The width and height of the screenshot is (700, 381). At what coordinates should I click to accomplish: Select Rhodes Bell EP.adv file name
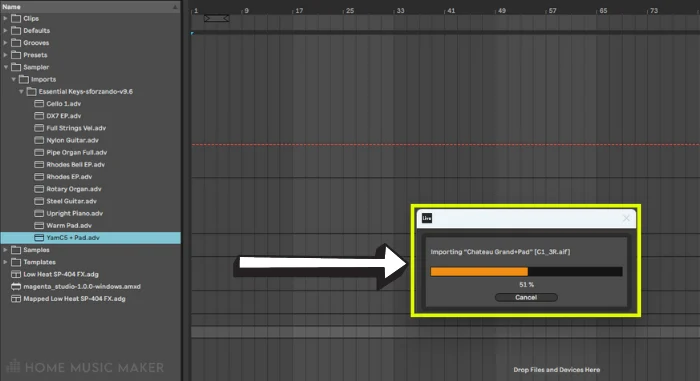[75, 164]
